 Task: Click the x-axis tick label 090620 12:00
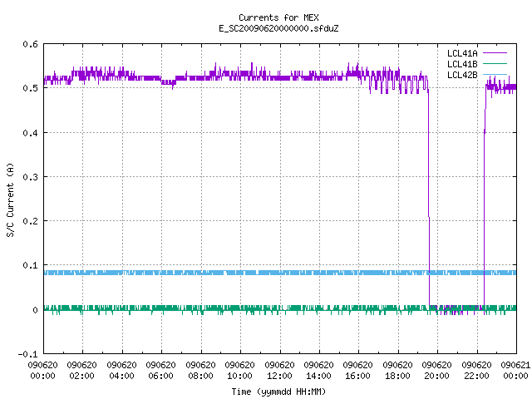pos(279,370)
